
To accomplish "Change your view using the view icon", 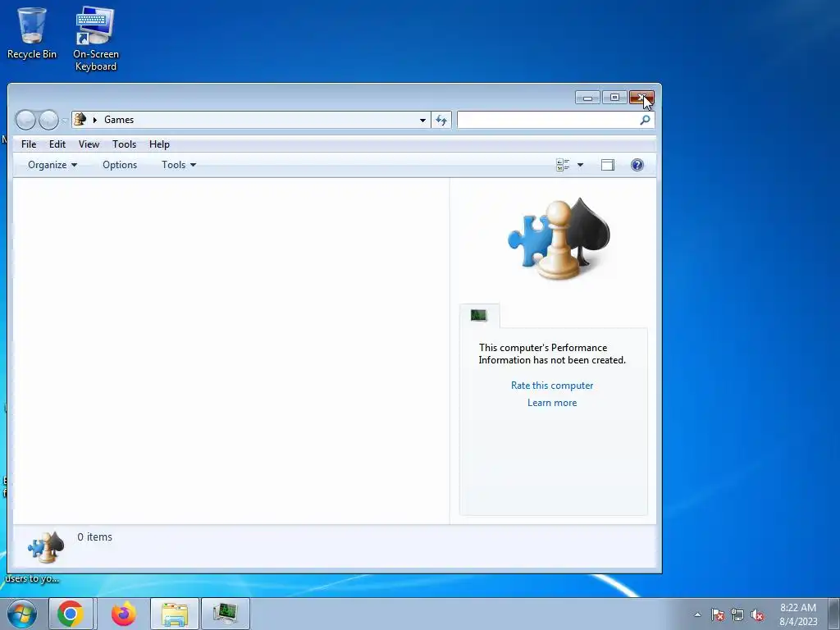I will [563, 165].
